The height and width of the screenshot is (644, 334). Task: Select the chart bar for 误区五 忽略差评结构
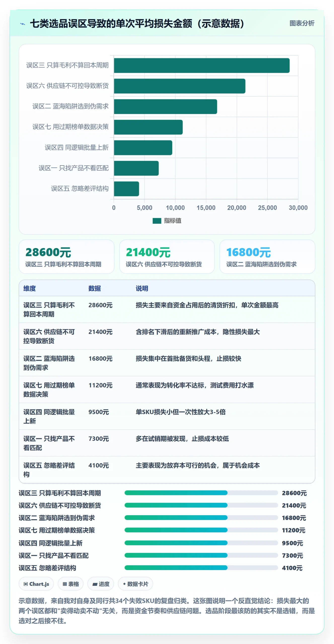point(126,189)
